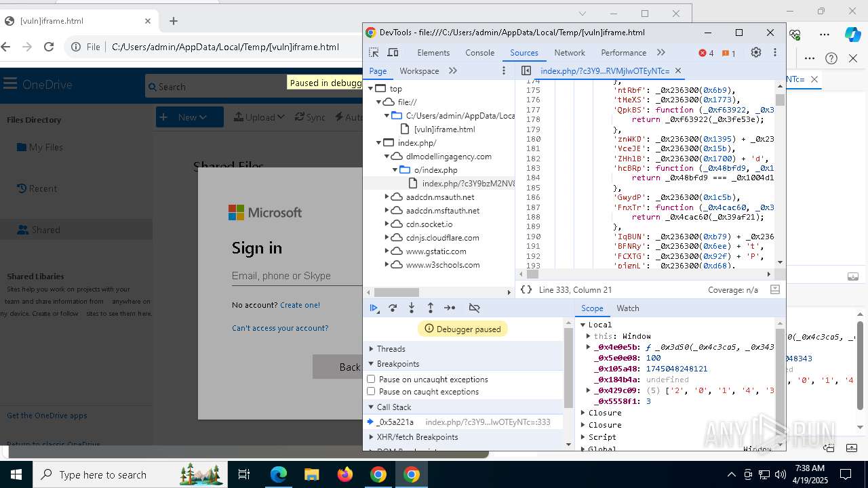Deactivate breakpoints icon
This screenshot has width=868, height=488.
(x=475, y=308)
